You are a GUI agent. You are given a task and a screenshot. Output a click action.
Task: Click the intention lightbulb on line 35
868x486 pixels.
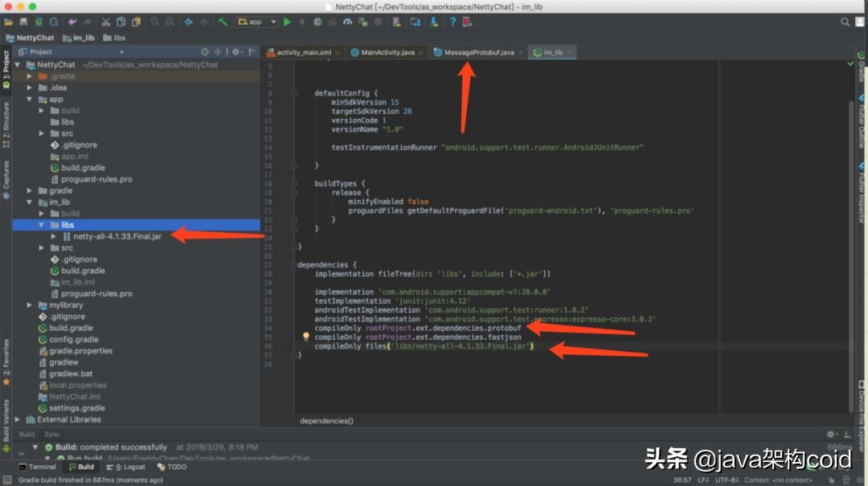coord(305,337)
